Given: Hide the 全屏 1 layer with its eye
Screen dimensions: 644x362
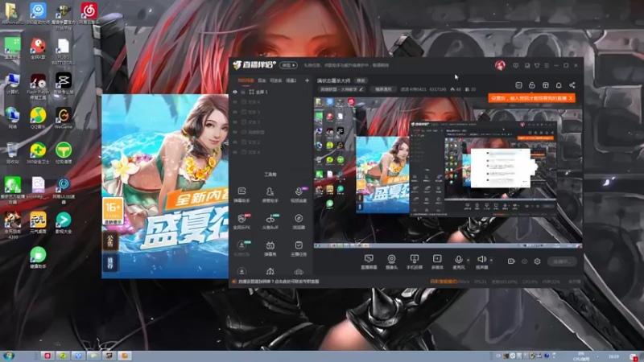Looking at the screenshot, I should point(235,92).
